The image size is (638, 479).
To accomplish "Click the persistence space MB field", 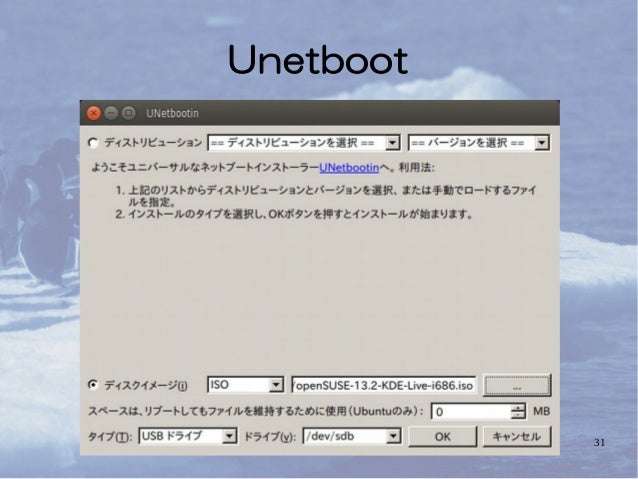I will [x=471, y=411].
